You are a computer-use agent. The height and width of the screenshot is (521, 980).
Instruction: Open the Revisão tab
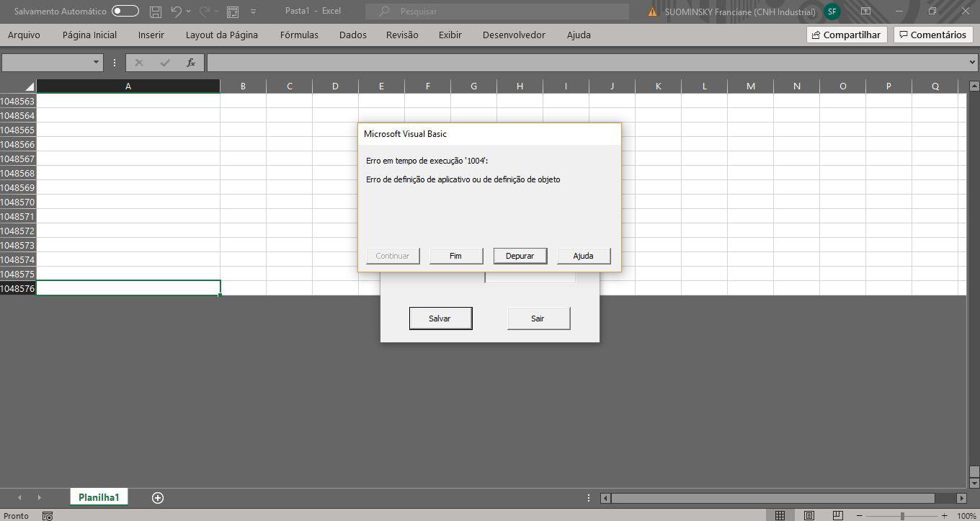(402, 35)
